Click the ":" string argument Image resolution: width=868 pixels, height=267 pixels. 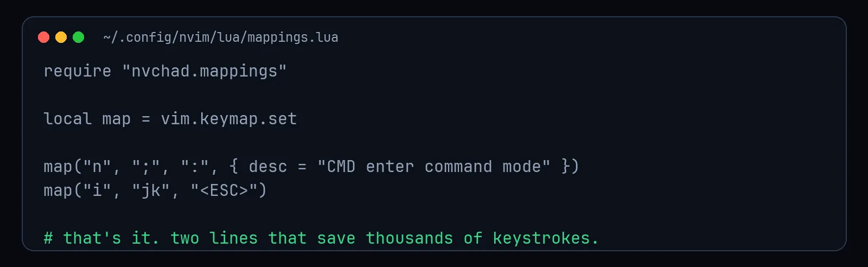(195, 167)
